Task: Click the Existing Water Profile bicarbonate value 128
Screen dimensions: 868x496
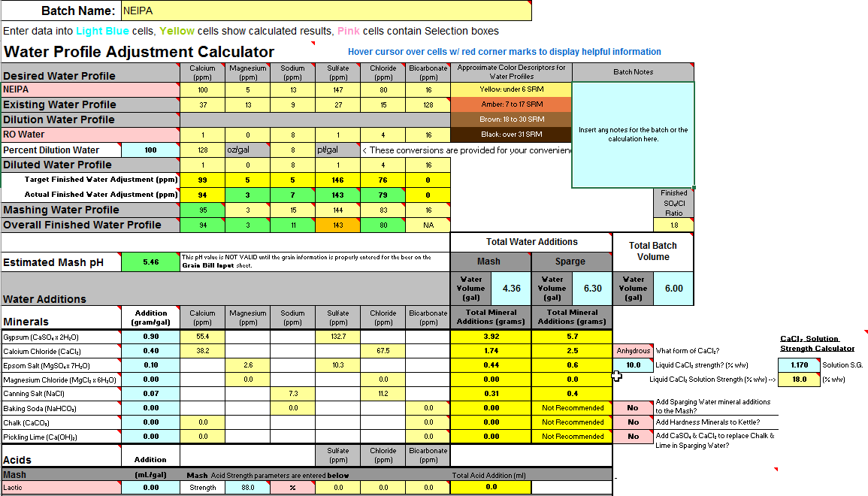Action: pyautogui.click(x=428, y=104)
